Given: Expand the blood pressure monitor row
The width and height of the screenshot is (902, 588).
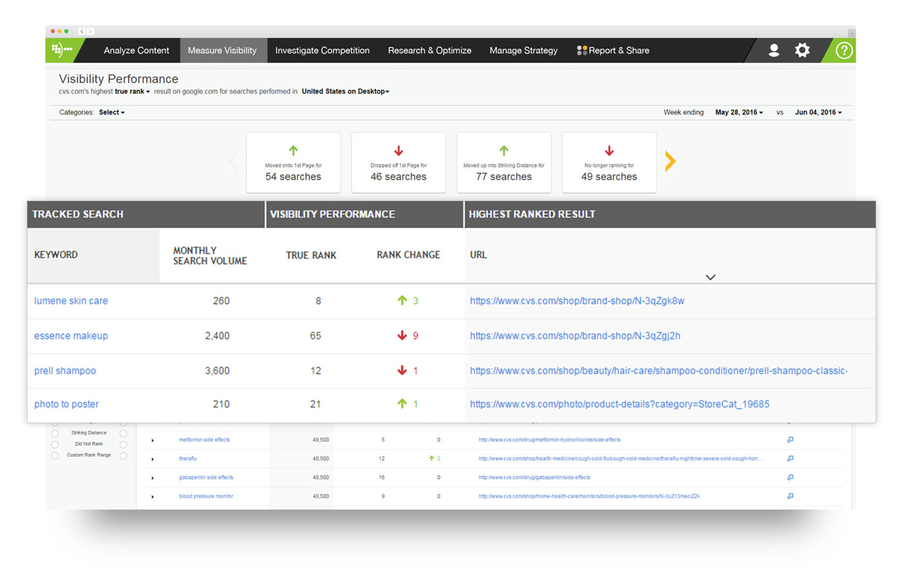Looking at the screenshot, I should tap(153, 497).
